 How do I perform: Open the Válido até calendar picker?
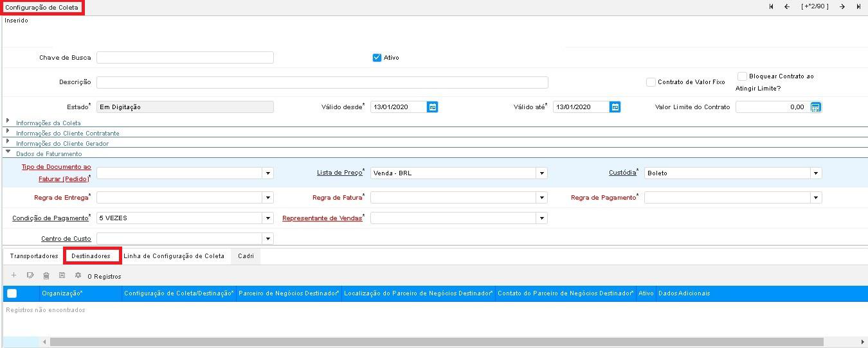615,107
